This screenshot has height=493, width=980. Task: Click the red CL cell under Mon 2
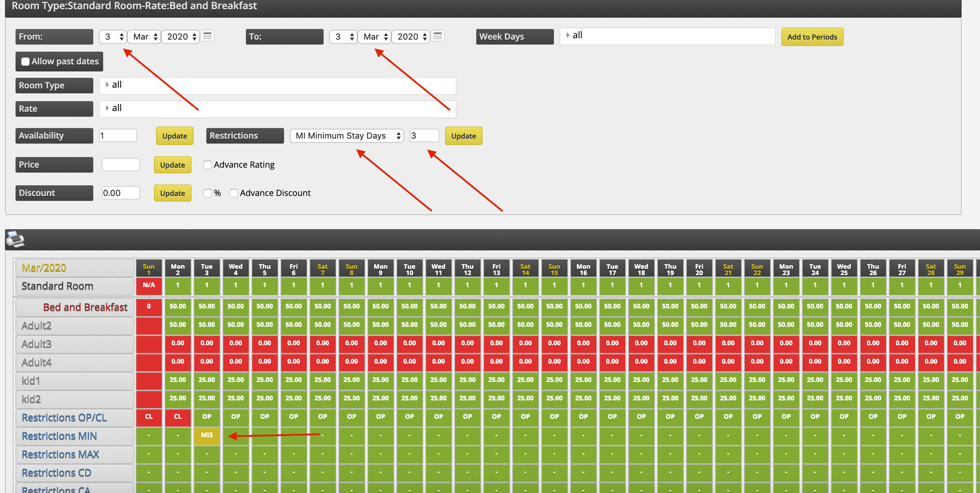pos(178,417)
